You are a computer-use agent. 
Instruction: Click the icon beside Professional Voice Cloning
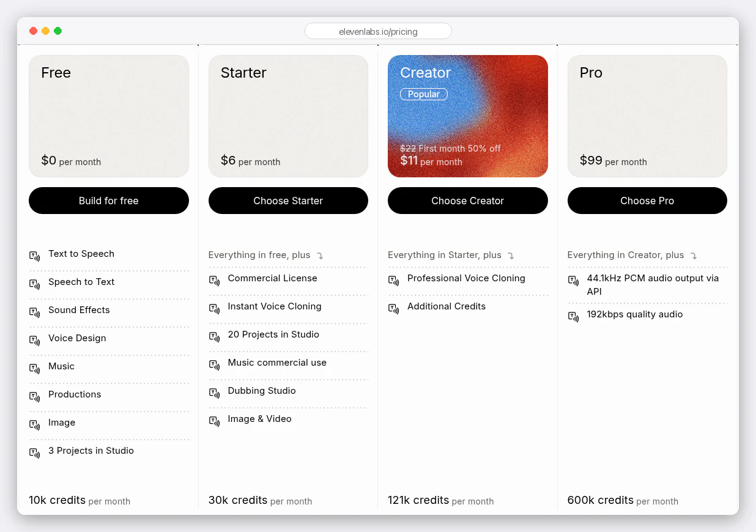coord(393,281)
